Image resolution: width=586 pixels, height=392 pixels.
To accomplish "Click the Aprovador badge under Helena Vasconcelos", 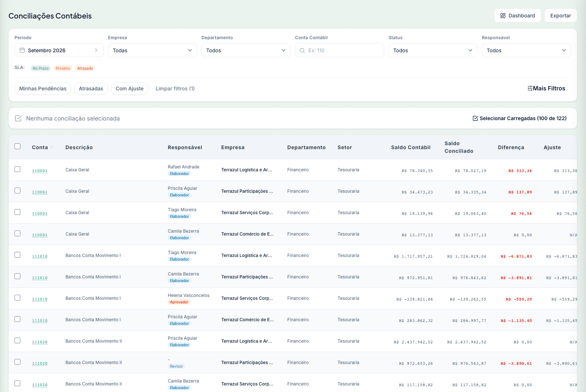I will (179, 302).
